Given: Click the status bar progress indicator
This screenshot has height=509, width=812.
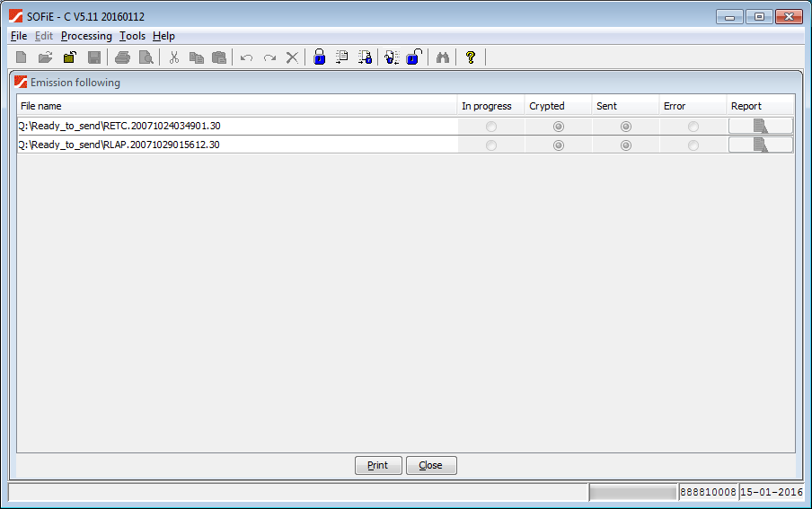Looking at the screenshot, I should [x=632, y=492].
